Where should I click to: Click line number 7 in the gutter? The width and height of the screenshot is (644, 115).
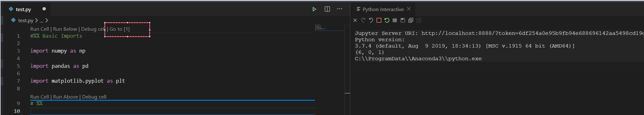click(x=18, y=81)
